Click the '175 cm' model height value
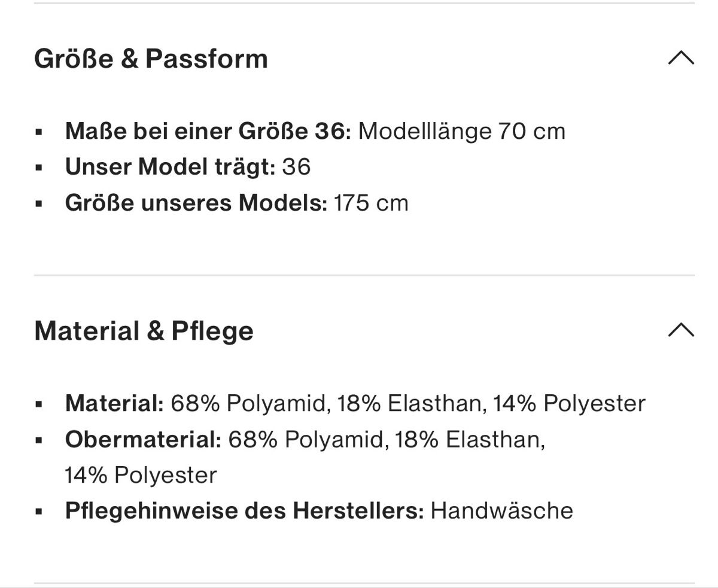This screenshot has height=588, width=718. [371, 203]
